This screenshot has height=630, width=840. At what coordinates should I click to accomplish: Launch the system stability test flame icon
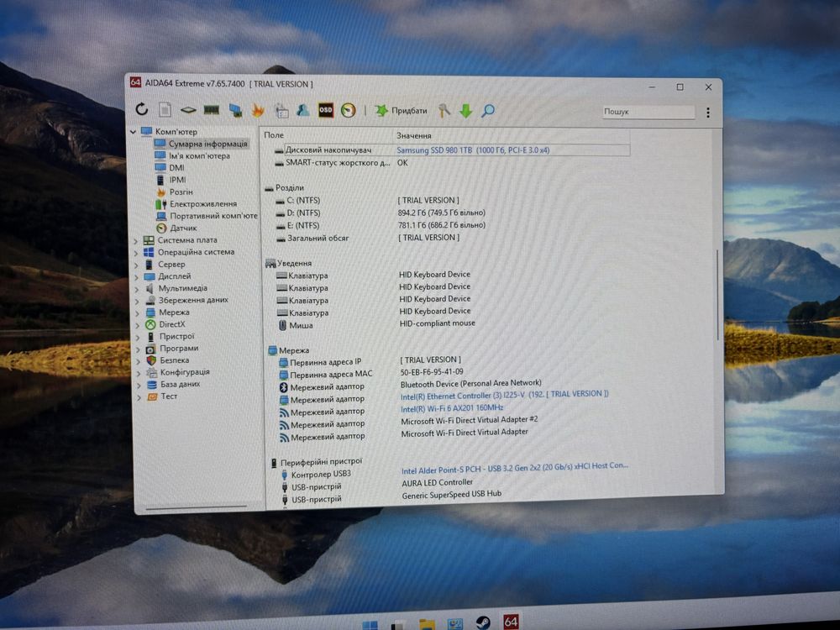click(258, 110)
